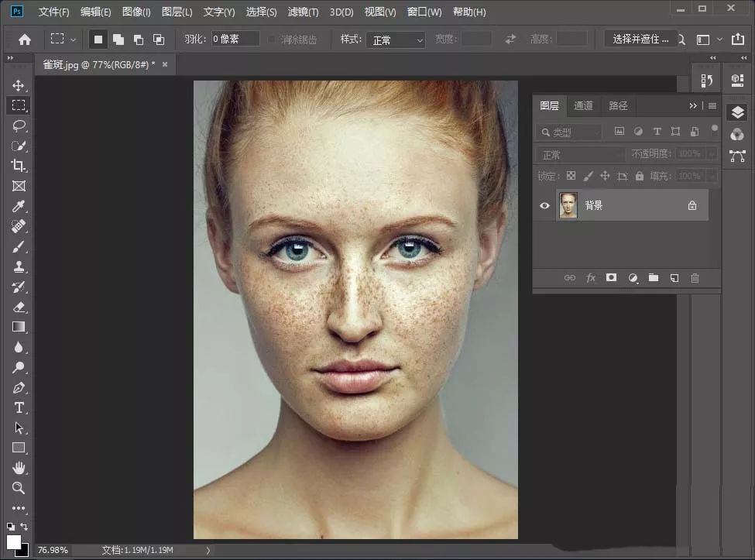Hide the 背景 layer visibility eye
This screenshot has height=560, width=755.
click(x=544, y=205)
